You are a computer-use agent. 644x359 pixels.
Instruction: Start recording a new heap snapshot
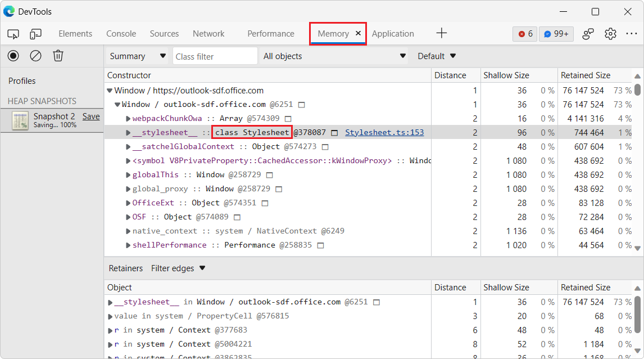tap(12, 56)
